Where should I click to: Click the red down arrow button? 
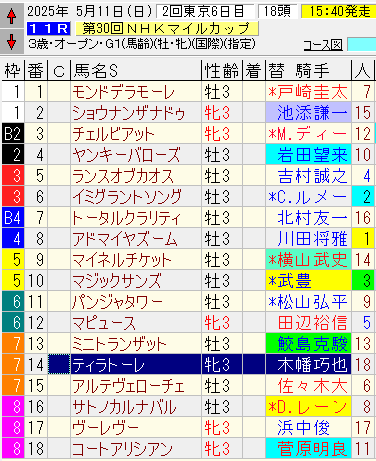pyautogui.click(x=12, y=41)
